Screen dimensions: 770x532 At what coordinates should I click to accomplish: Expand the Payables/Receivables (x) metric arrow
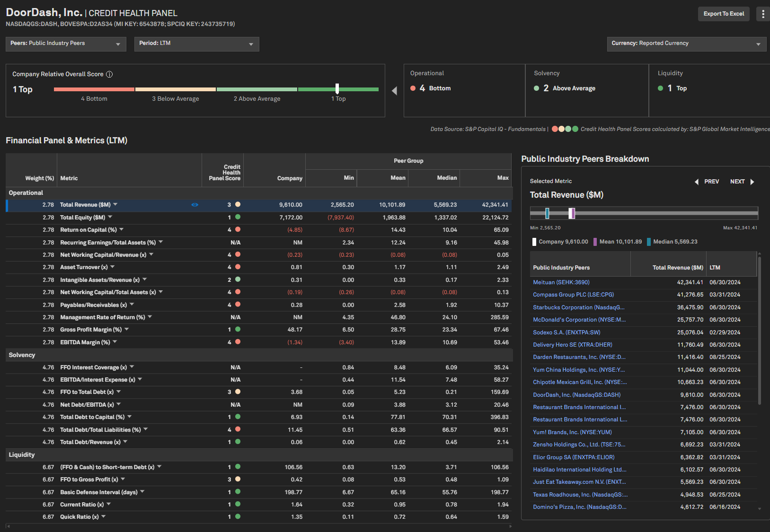132,304
